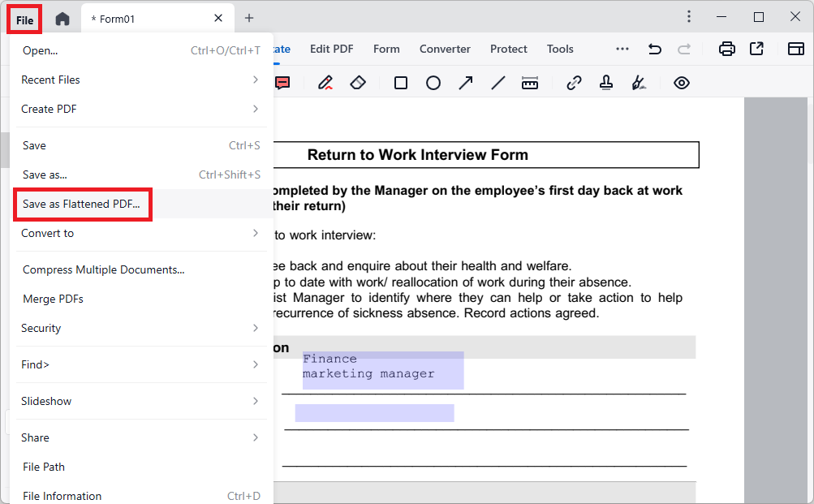The width and height of the screenshot is (814, 504).
Task: Choose Save as Flattened PDF
Action: coord(82,204)
